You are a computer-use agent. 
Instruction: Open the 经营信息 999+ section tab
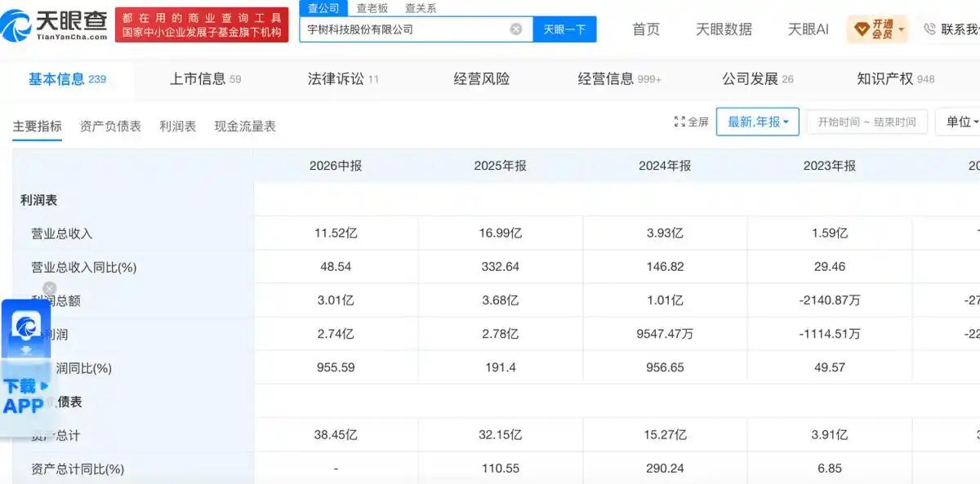tap(620, 79)
